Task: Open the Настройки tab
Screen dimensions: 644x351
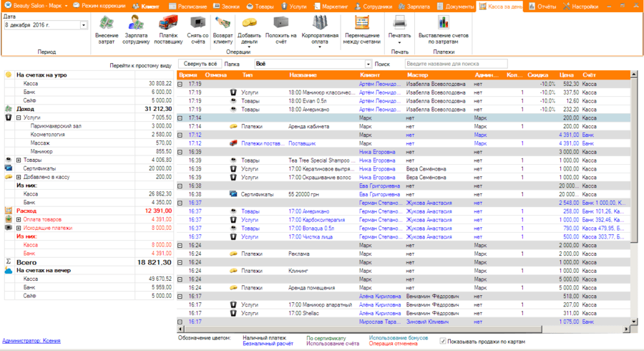Action: [581, 6]
